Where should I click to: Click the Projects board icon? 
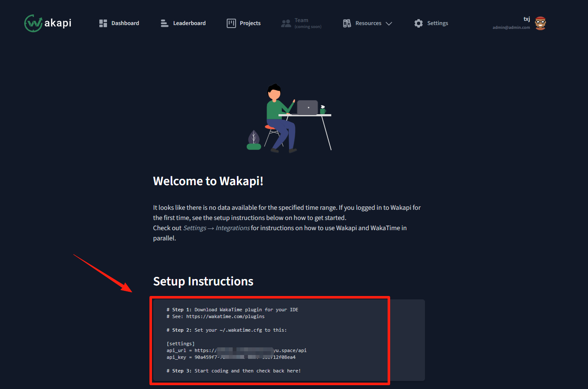231,23
